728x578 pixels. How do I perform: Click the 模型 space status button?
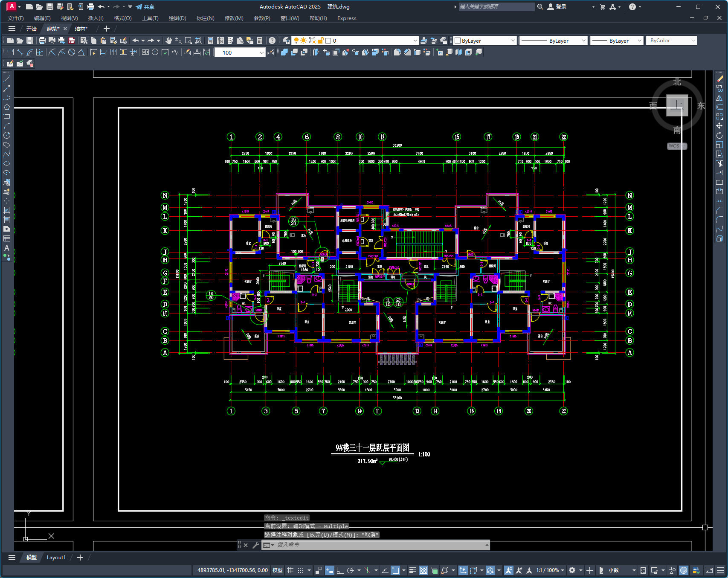pyautogui.click(x=277, y=570)
